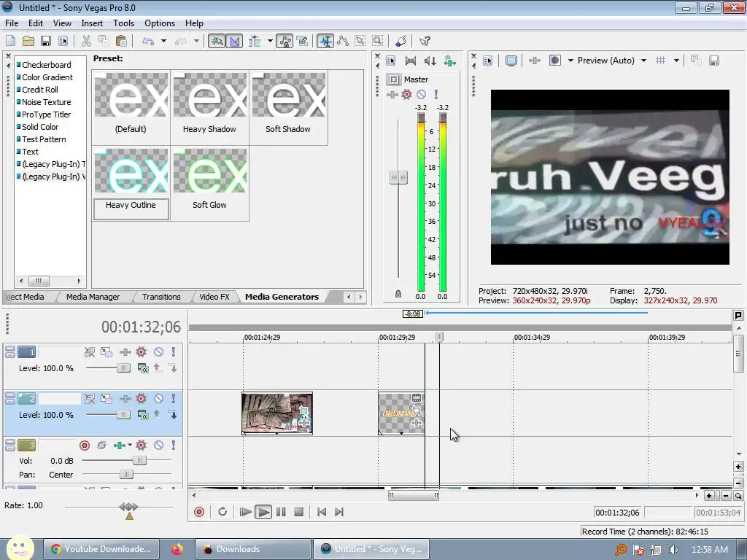Image resolution: width=747 pixels, height=560 pixels.
Task: Open the Auto Ripple mode dropdown
Action: tap(270, 41)
